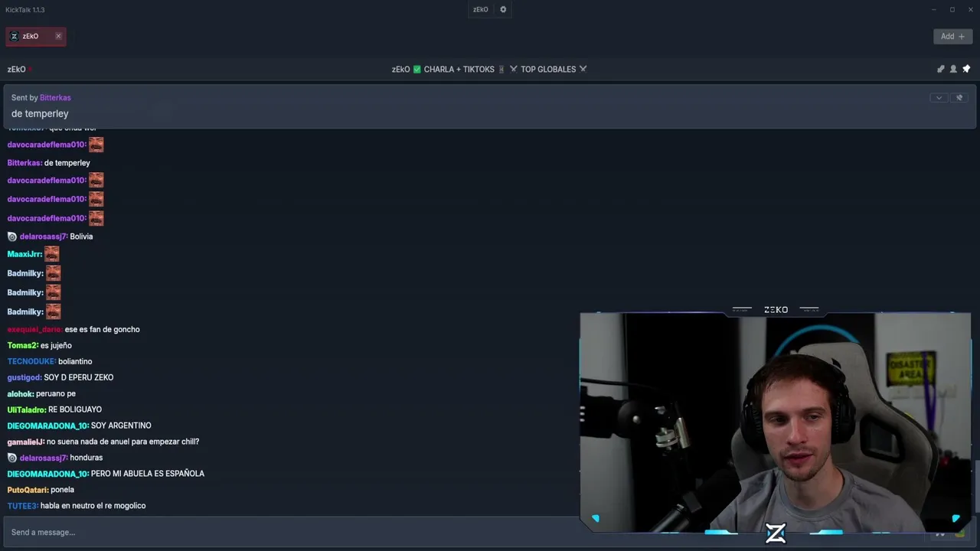Select UliTaladro's username
Viewport: 980px width, 551px height.
[27, 409]
